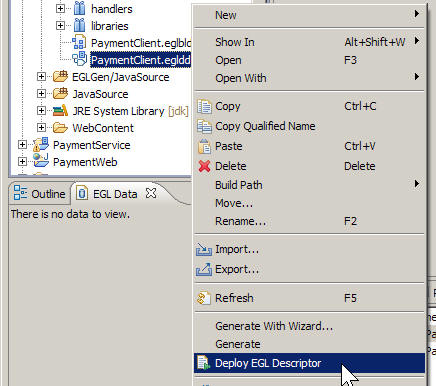
Task: Select the PaymentWeb project label
Action: [85, 162]
